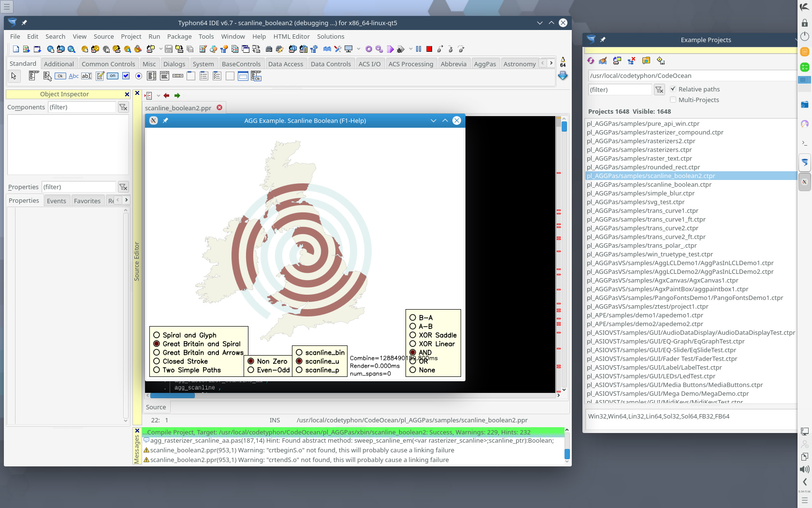Pick the TScrollBar component icon
This screenshot has height=508, width=812.
click(178, 76)
